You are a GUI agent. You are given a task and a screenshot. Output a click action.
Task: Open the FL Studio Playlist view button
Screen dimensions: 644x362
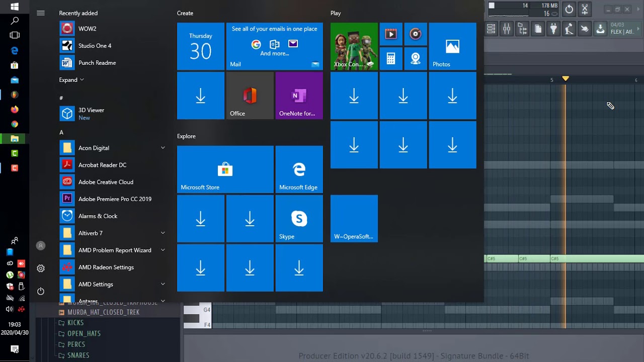coord(491,29)
